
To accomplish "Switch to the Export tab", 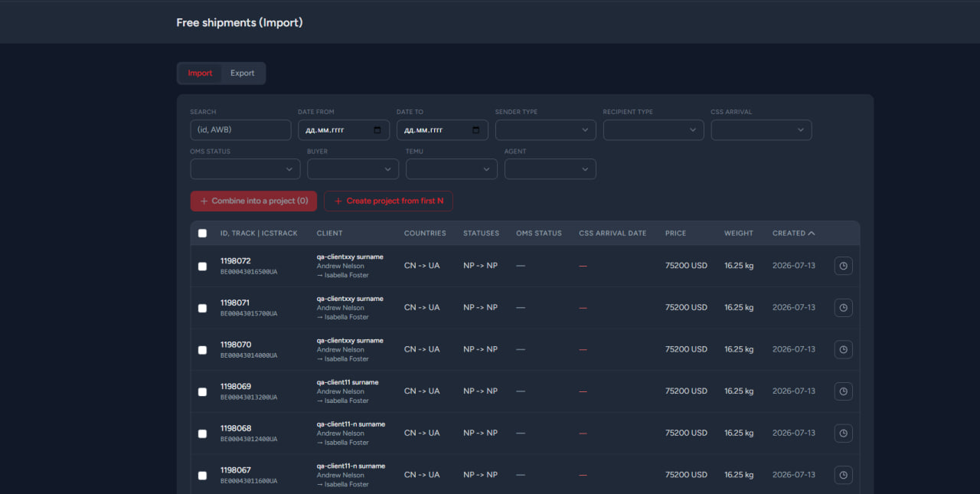I will tap(243, 74).
